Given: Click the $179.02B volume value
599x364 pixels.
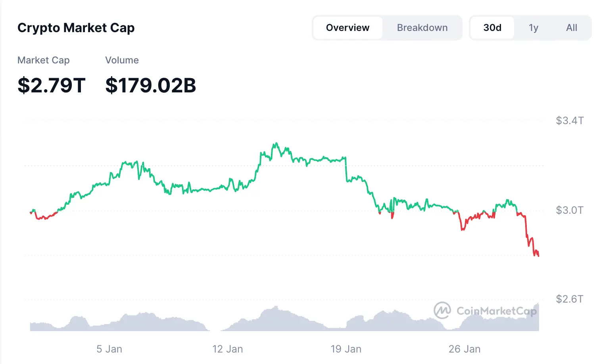Looking at the screenshot, I should 151,85.
